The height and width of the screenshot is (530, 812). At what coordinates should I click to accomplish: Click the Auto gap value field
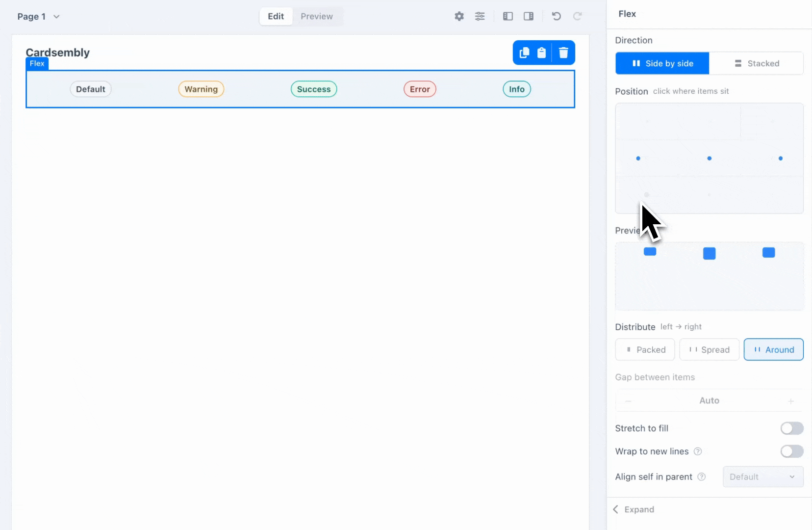(x=709, y=400)
